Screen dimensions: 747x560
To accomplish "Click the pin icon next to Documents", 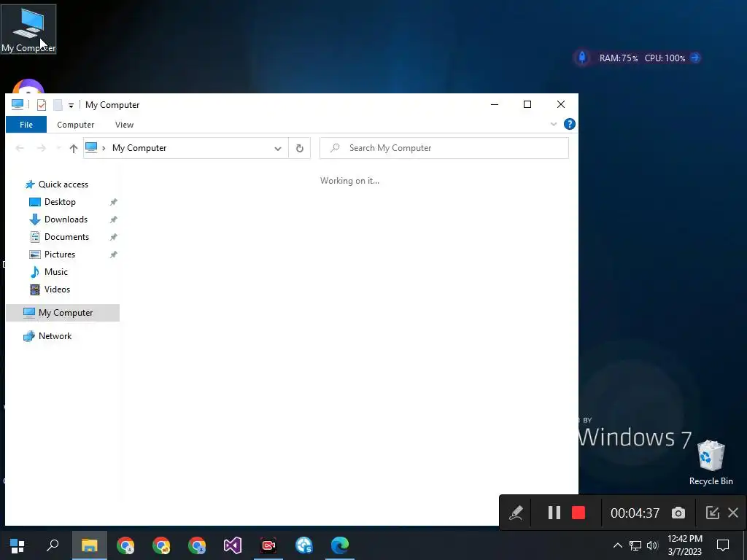I will click(113, 237).
